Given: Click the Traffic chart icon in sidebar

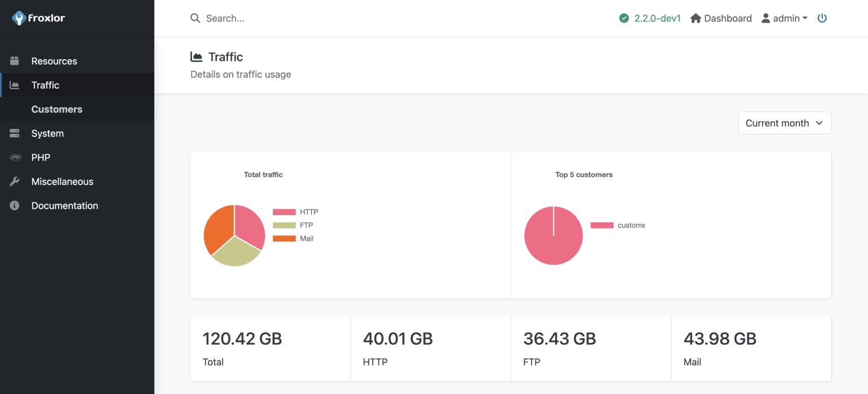Looking at the screenshot, I should (x=14, y=85).
